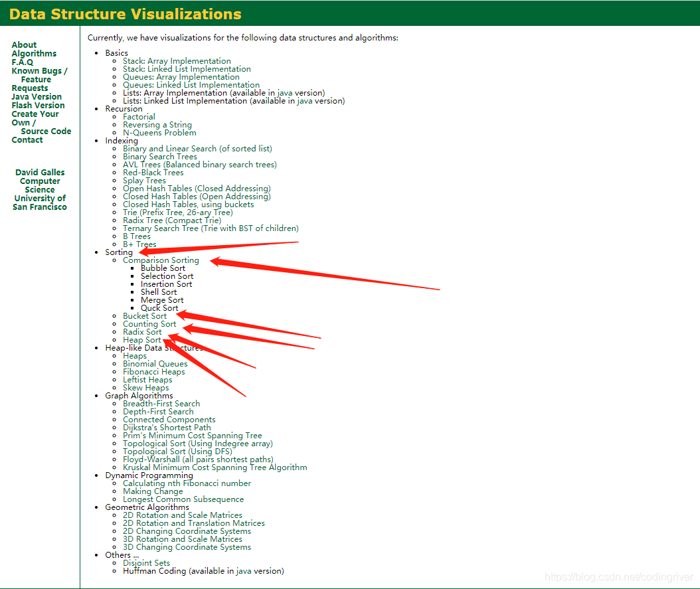
Task: Open the Algorithms sidebar link
Action: click(x=34, y=54)
